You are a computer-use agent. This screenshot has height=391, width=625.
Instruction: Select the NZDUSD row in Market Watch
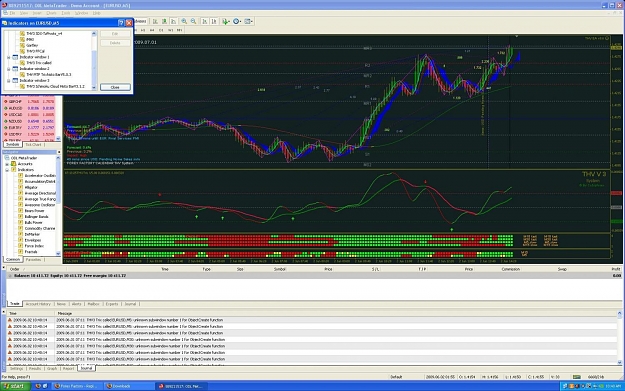click(x=30, y=121)
